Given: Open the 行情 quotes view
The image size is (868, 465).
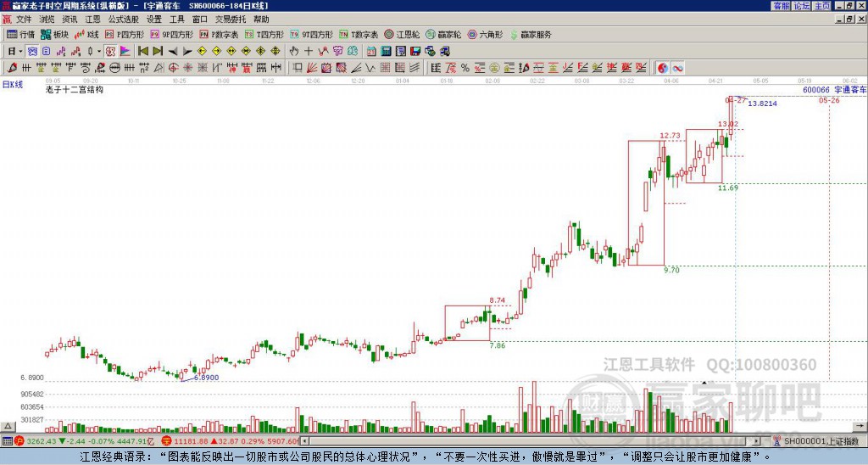Looking at the screenshot, I should click(20, 34).
